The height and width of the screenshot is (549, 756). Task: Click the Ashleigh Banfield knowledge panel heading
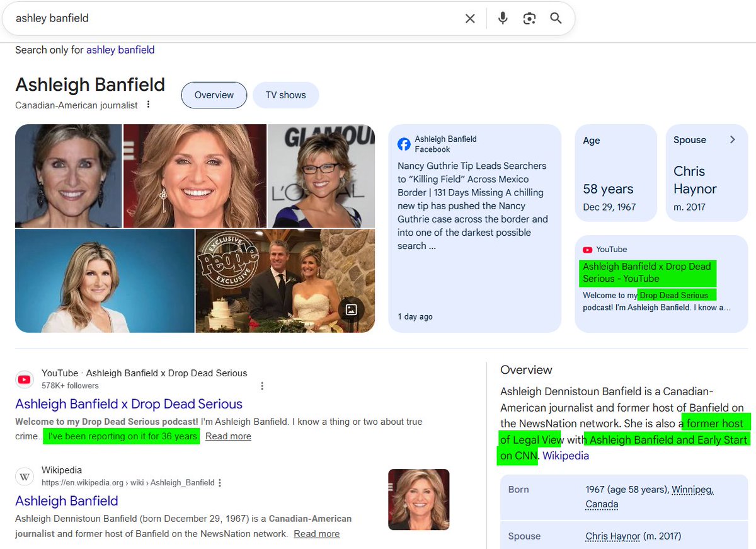coord(90,84)
